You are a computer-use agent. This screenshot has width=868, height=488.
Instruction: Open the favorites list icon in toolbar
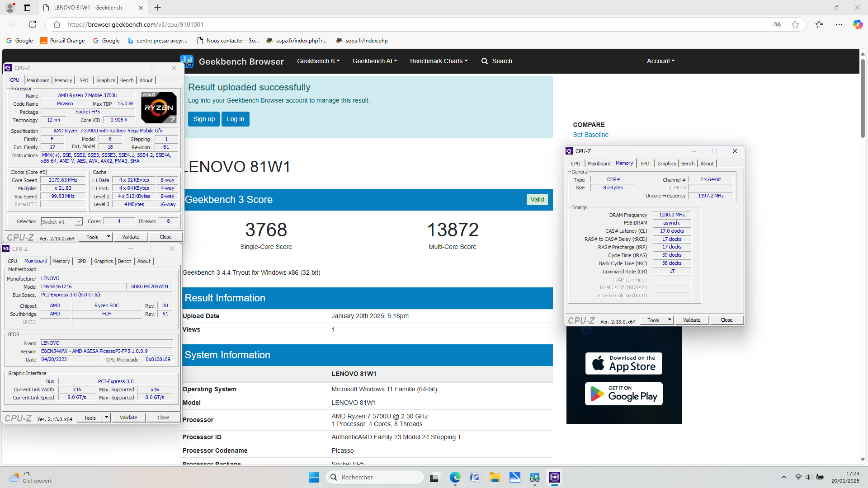click(819, 24)
